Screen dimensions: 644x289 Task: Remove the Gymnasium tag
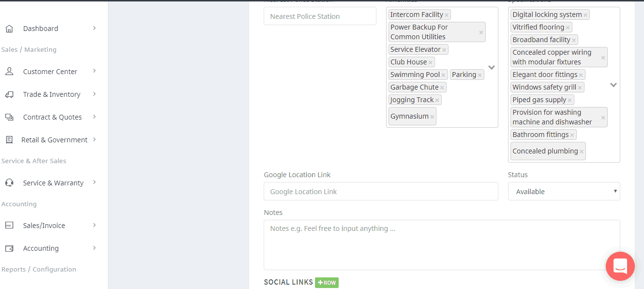(432, 117)
